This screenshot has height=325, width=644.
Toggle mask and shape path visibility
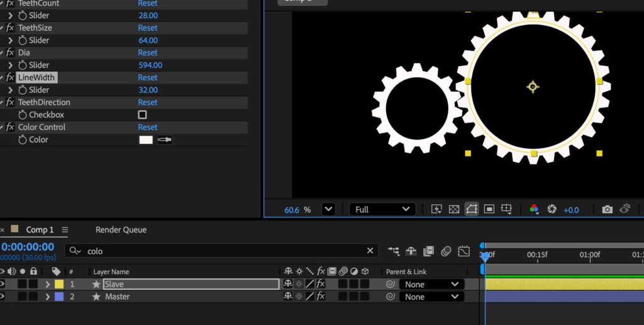471,209
